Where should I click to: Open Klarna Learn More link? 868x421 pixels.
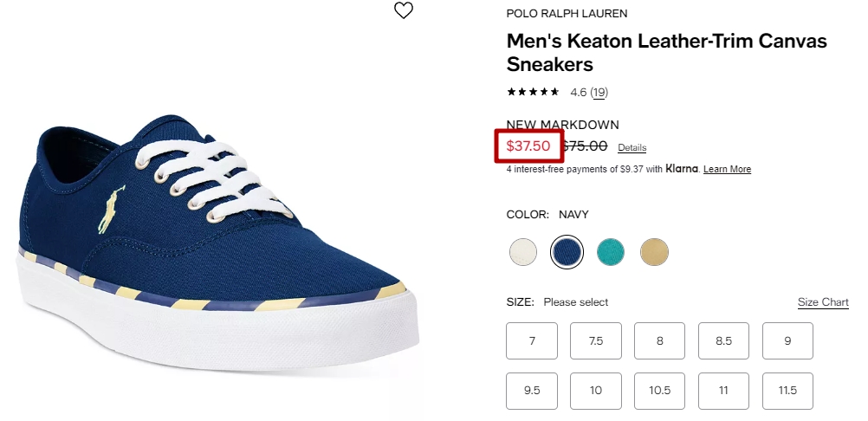click(728, 169)
